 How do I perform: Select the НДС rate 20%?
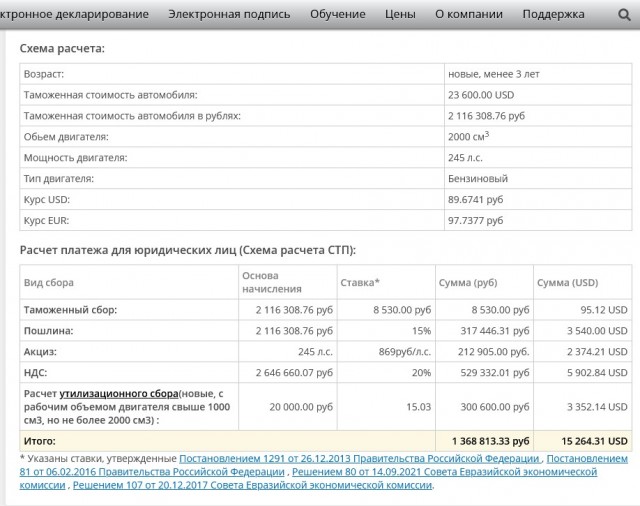point(421,373)
